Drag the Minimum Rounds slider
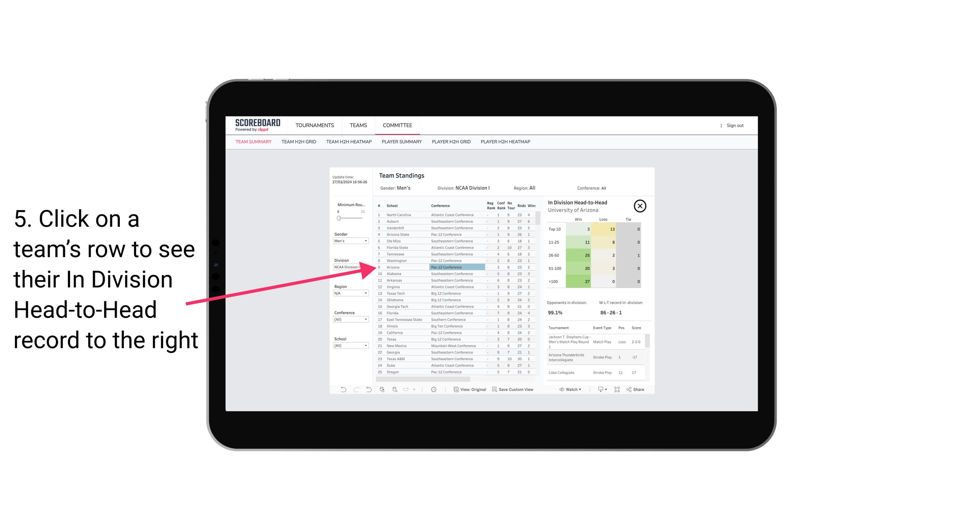This screenshot has height=527, width=980. (339, 218)
